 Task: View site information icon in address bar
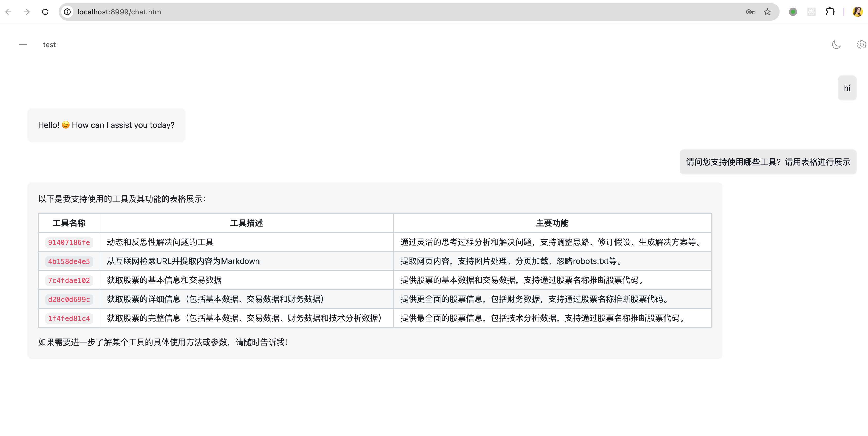point(67,12)
